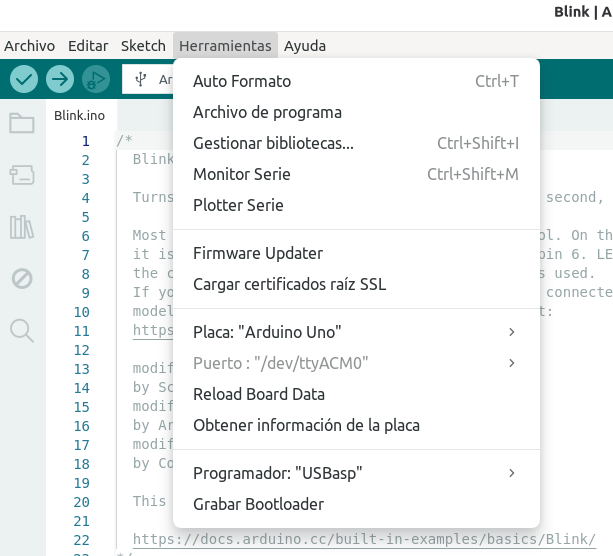Open the Search magnifier sidebar icon
The width and height of the screenshot is (613, 556).
pos(22,331)
